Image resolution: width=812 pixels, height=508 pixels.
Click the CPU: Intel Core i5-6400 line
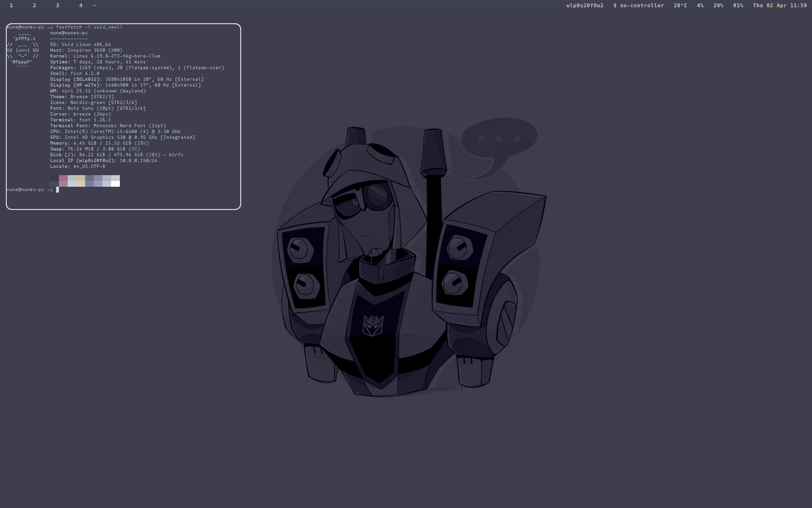point(116,132)
